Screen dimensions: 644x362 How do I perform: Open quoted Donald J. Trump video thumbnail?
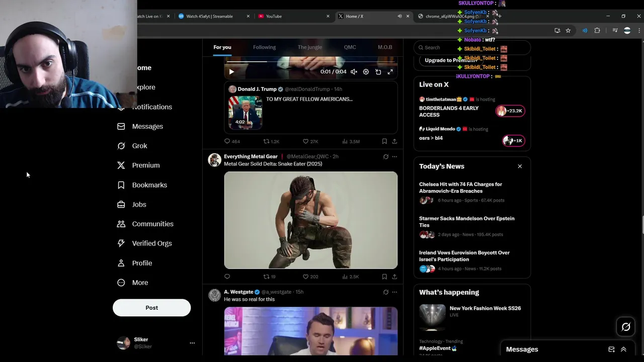point(246,113)
